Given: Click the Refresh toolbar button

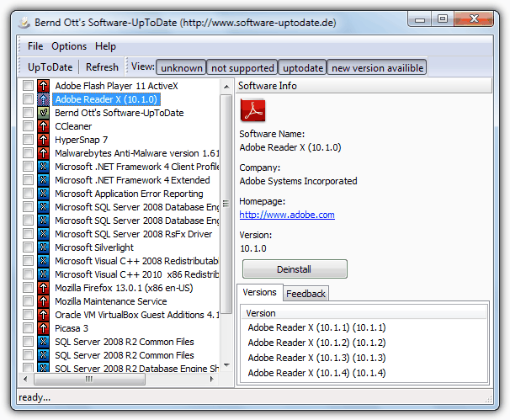Looking at the screenshot, I should pyautogui.click(x=102, y=67).
